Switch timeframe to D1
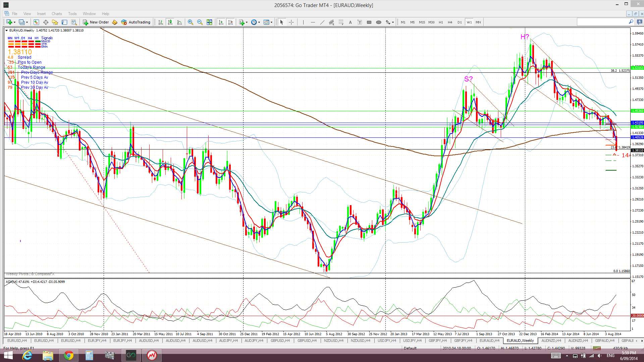 click(x=459, y=22)
